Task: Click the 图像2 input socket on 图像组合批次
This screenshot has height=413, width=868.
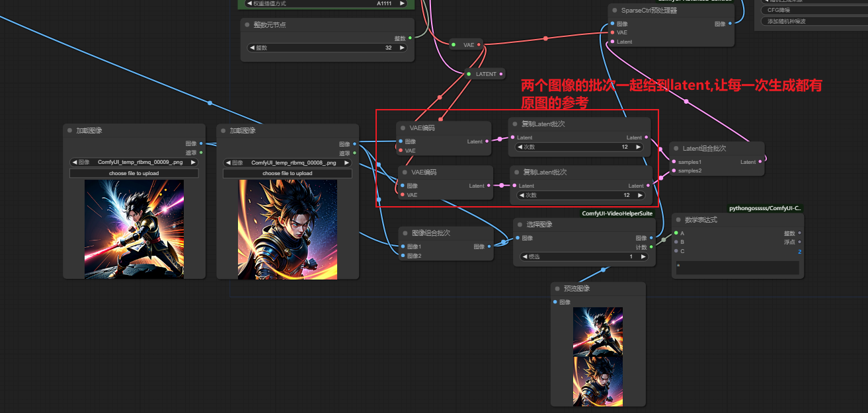Action: 403,256
